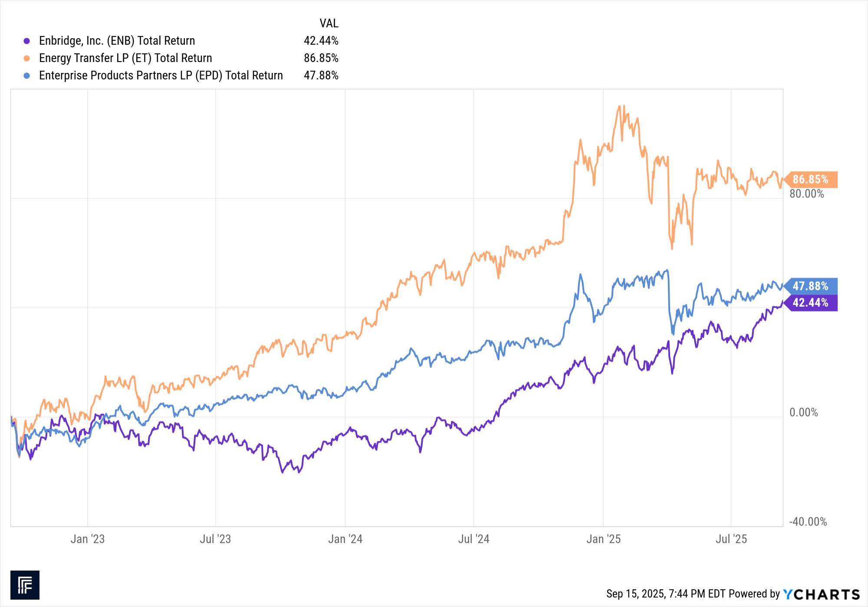868x607 pixels.
Task: Click the orange Energy Transfer legend dot
Action: point(27,58)
